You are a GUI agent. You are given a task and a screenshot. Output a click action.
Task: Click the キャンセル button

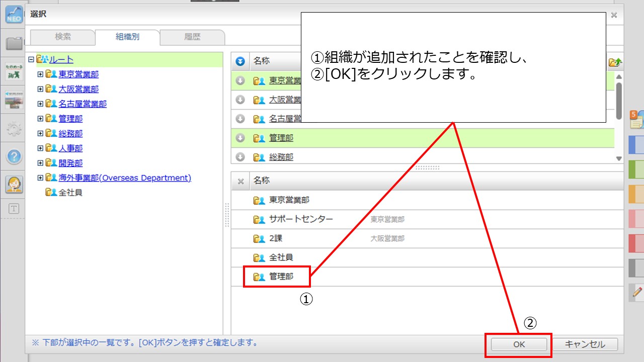(585, 344)
